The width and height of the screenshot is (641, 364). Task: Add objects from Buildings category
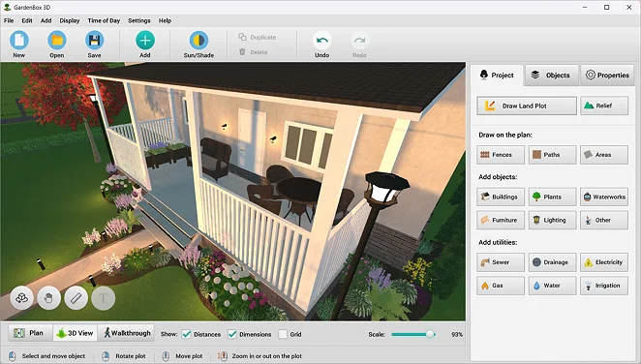coord(501,197)
